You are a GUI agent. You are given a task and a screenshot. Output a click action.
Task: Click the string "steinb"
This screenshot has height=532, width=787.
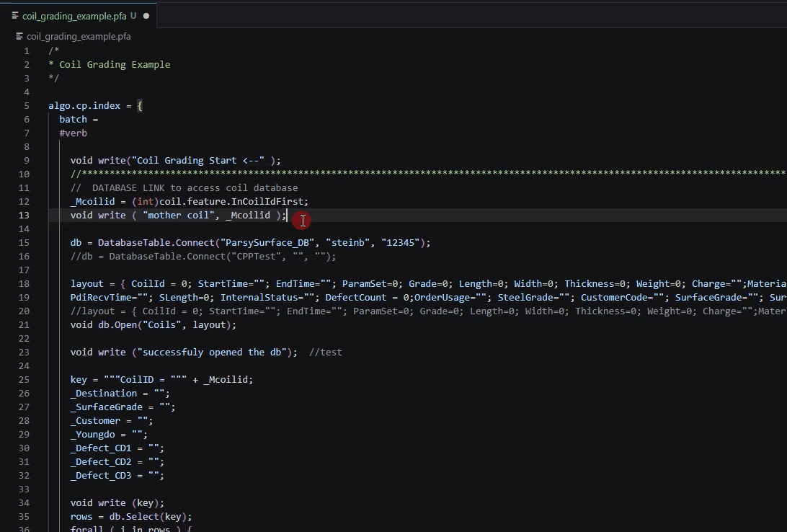(348, 243)
